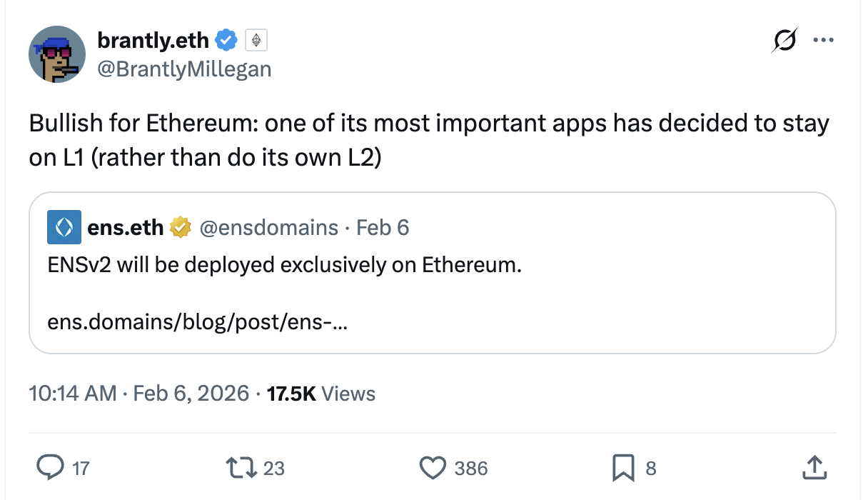This screenshot has width=868, height=500.
Task: Click brantly.eth blue verified checkmark badge
Action: (x=226, y=41)
